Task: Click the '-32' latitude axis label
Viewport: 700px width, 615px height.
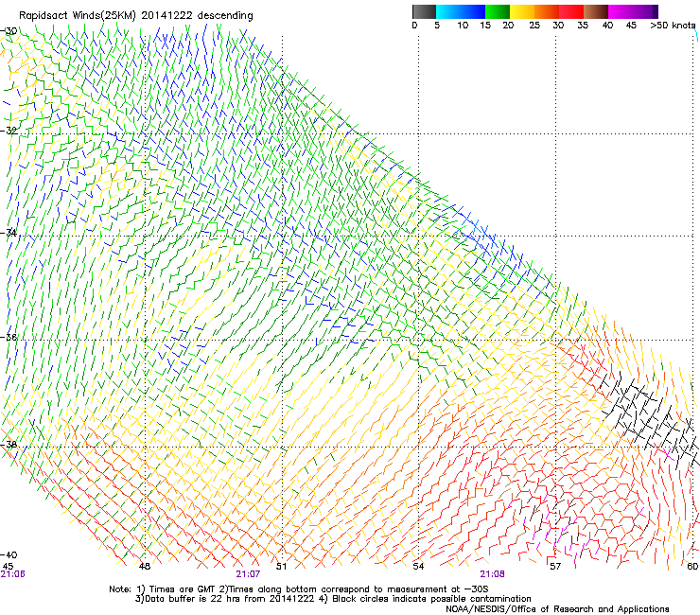Action: coord(9,131)
